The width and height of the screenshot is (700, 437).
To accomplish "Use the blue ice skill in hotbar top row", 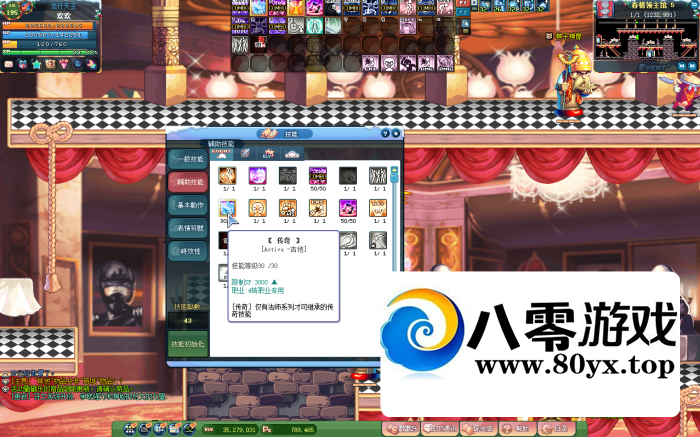I will [258, 8].
